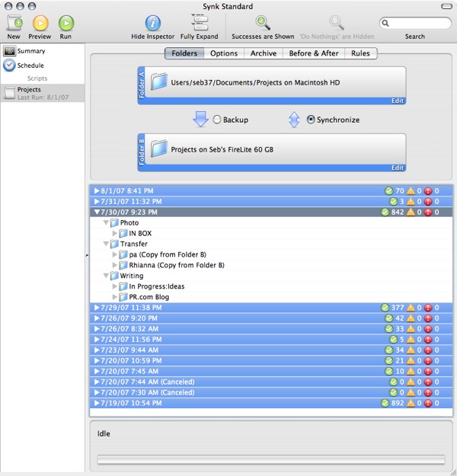The height and width of the screenshot is (476, 457).
Task: Switch to the Before & After tab
Action: click(x=314, y=53)
